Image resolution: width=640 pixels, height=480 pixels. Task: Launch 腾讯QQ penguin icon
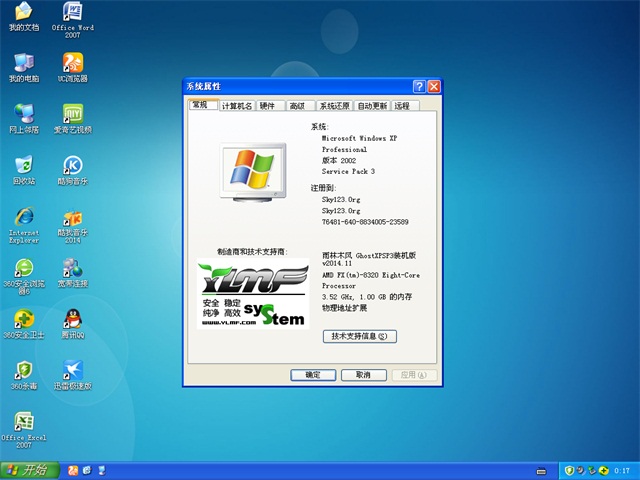[x=73, y=319]
